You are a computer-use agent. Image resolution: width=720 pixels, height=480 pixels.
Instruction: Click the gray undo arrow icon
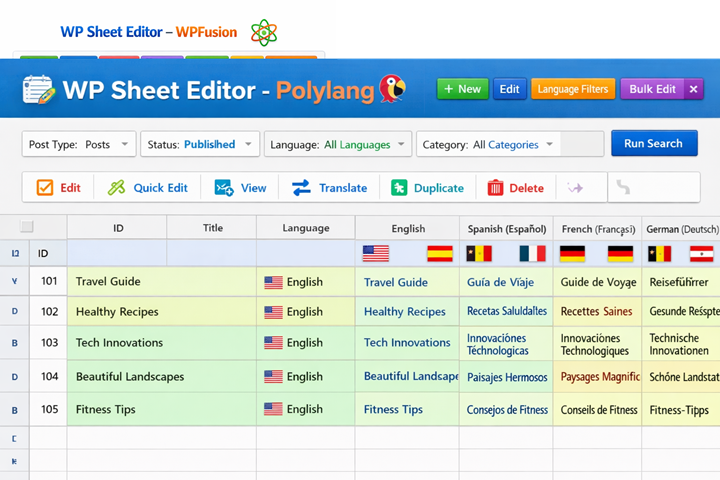pos(623,188)
